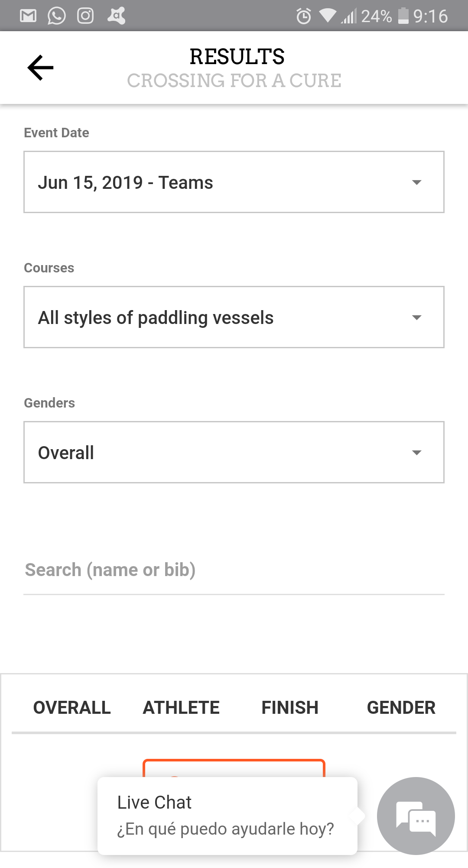Tap the Instagram notification icon
The width and height of the screenshot is (468, 868).
tap(85, 16)
